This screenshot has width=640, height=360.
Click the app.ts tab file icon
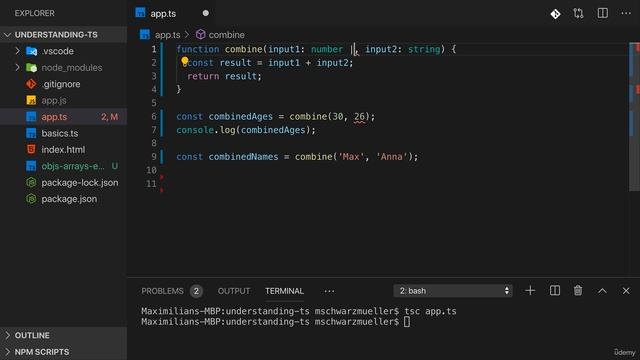point(140,13)
